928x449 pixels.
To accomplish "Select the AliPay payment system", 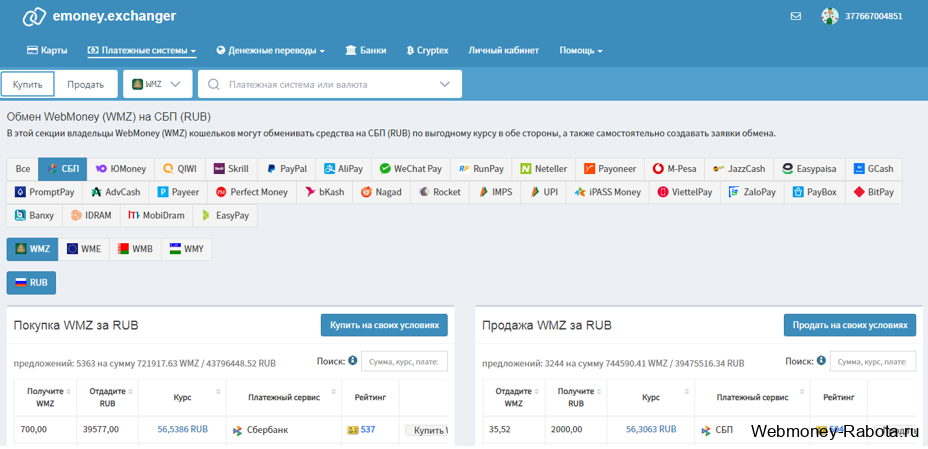I will pyautogui.click(x=343, y=169).
